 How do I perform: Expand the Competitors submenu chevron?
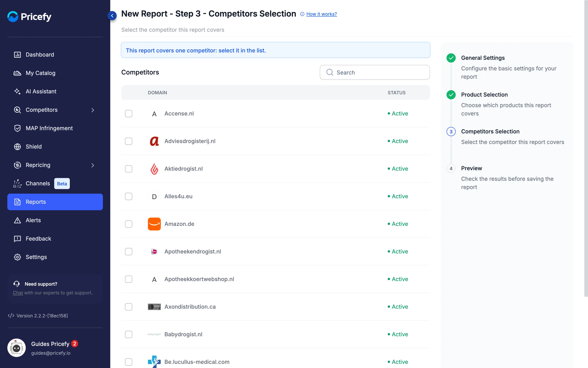point(93,110)
